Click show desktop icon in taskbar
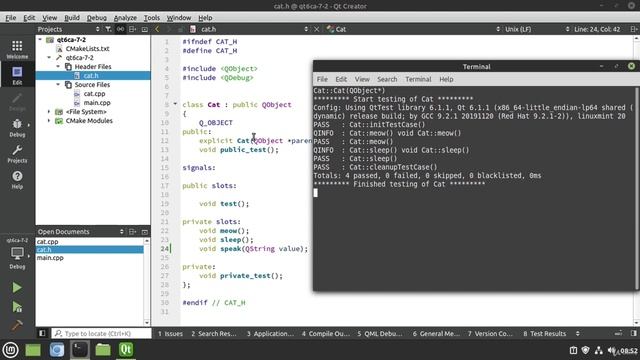Image resolution: width=640 pixels, height=360 pixels. pyautogui.click(x=33, y=350)
